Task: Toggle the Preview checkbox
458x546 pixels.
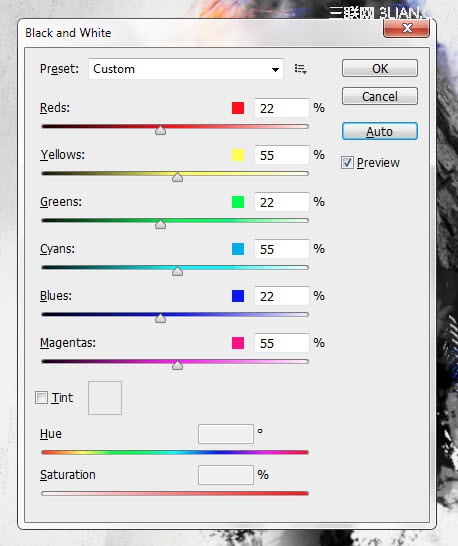Action: pyautogui.click(x=347, y=163)
